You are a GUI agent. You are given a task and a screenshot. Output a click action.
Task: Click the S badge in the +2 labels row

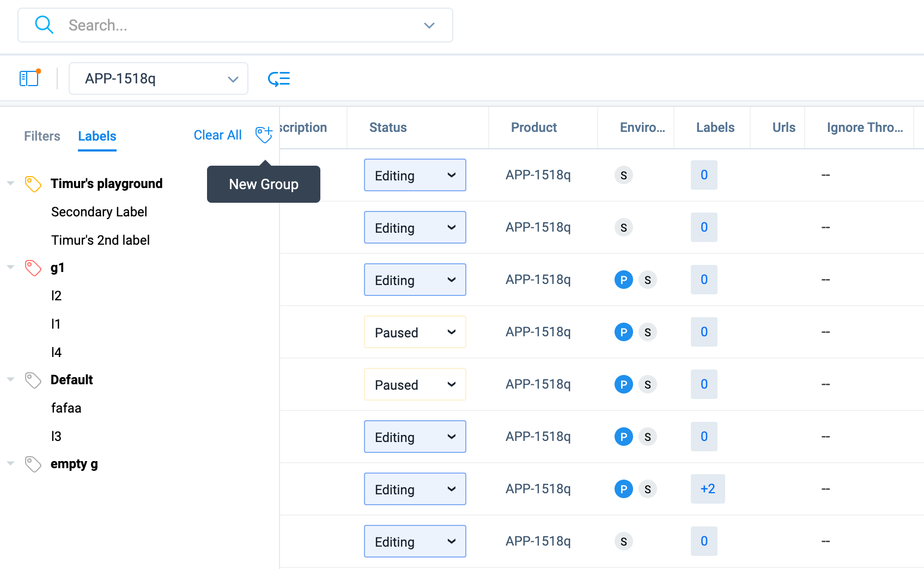pyautogui.click(x=648, y=489)
